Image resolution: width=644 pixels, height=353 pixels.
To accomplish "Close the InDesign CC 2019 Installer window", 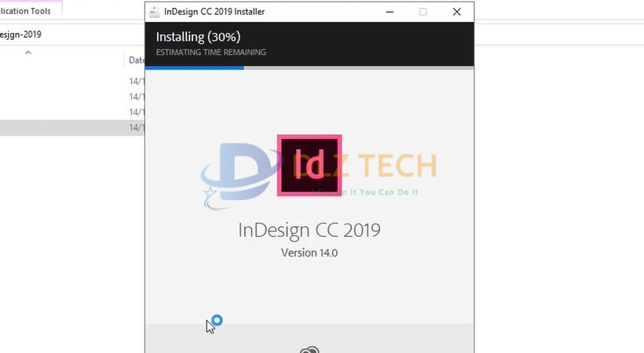I will click(x=457, y=12).
